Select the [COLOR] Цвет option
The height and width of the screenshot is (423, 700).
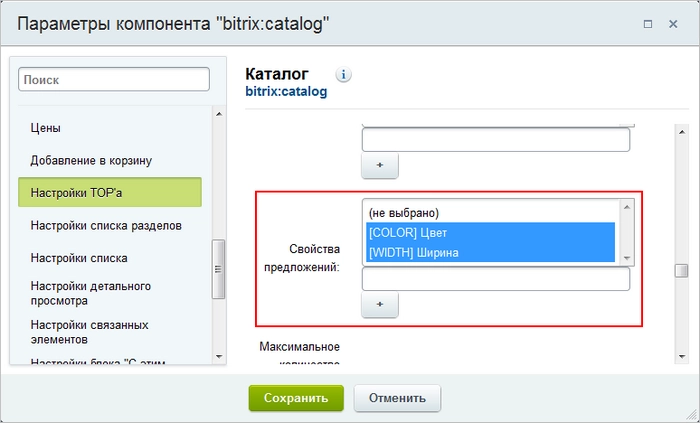[490, 232]
